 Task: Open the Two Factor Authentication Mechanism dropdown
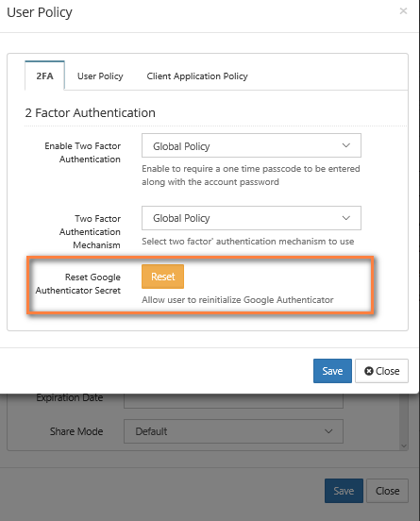click(x=251, y=218)
